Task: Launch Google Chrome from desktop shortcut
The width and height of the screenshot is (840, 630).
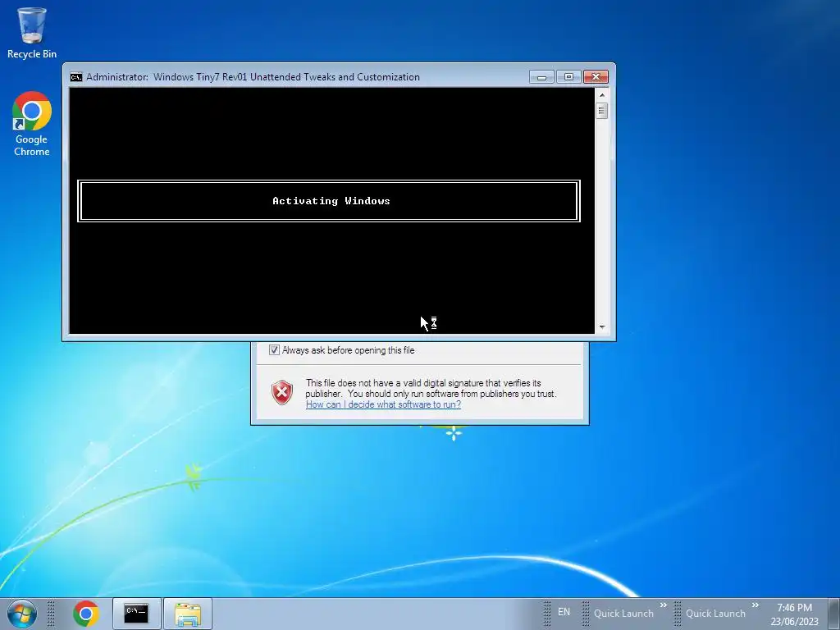Action: point(32,124)
